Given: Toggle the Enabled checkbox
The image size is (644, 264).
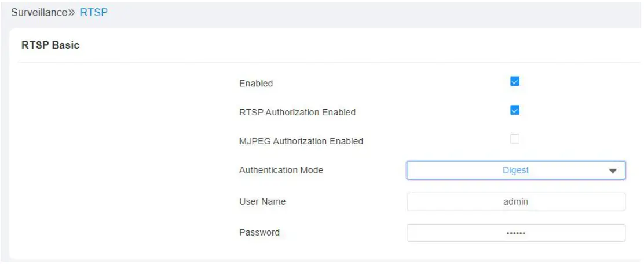Looking at the screenshot, I should click(515, 81).
